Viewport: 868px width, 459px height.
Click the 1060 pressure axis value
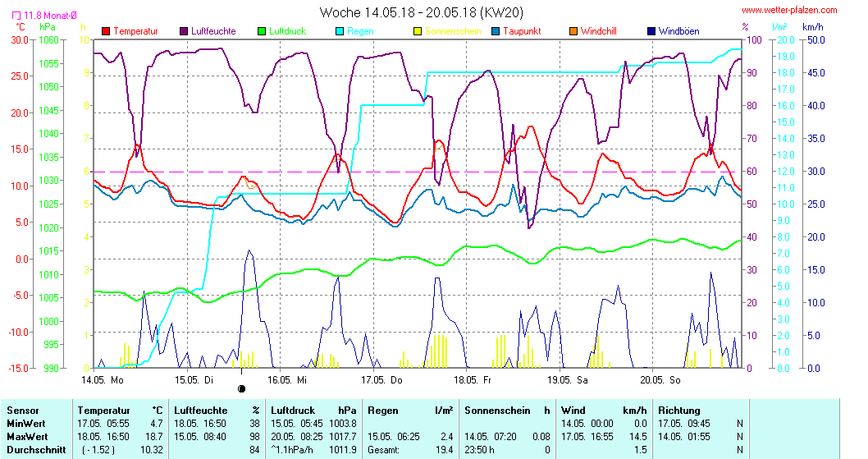tap(48, 40)
